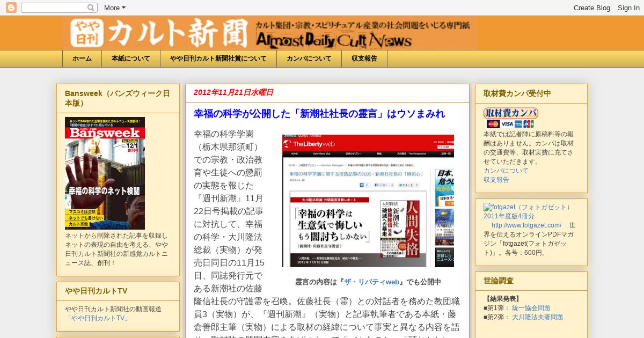The height and width of the screenshot is (338, 644).
Task: Open the ザ・リバティweb caption link
Action: pyautogui.click(x=371, y=282)
